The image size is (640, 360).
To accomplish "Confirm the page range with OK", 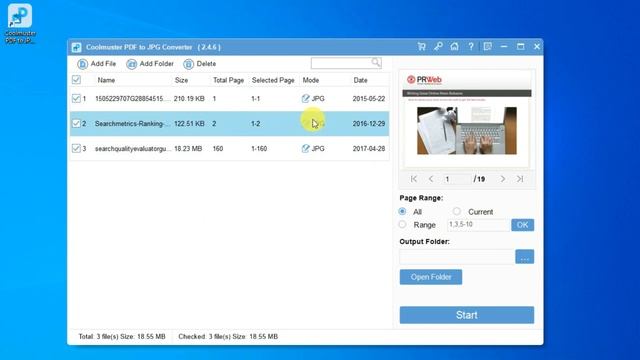I will 522,225.
